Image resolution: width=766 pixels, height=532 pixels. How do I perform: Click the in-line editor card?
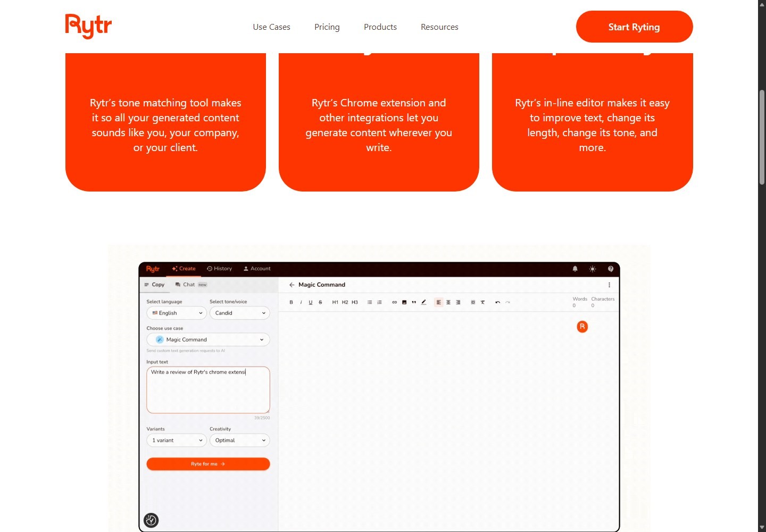tap(593, 122)
